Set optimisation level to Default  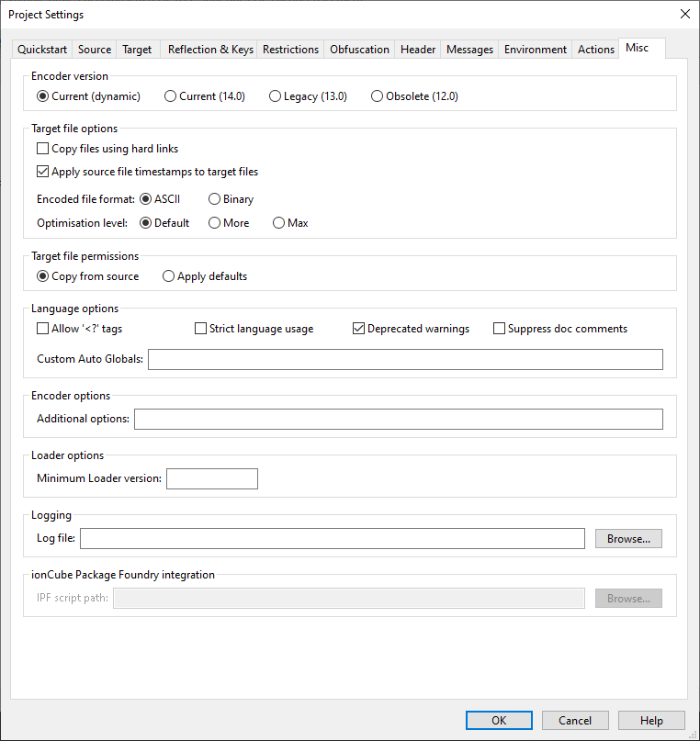pos(164,223)
